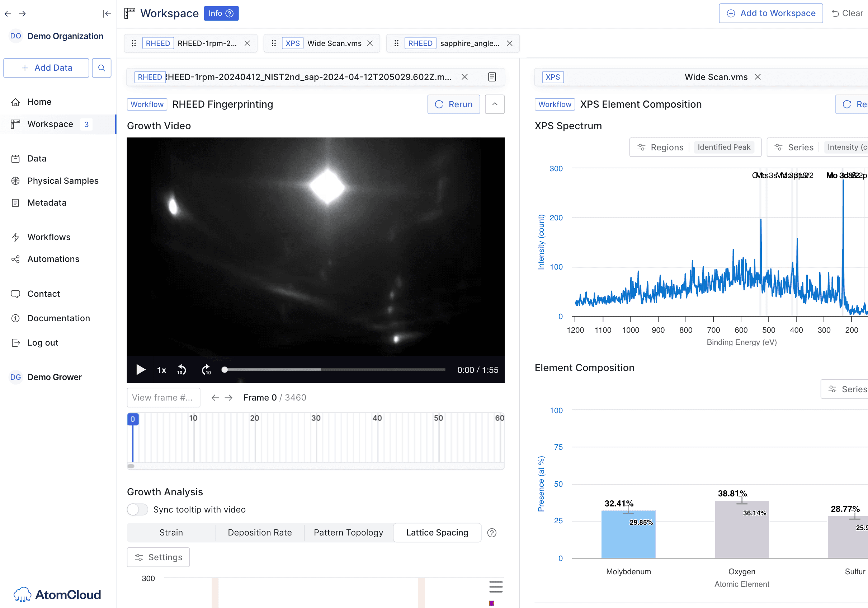868x608 pixels.
Task: Toggle Sync tooltip with video switch
Action: (x=137, y=510)
